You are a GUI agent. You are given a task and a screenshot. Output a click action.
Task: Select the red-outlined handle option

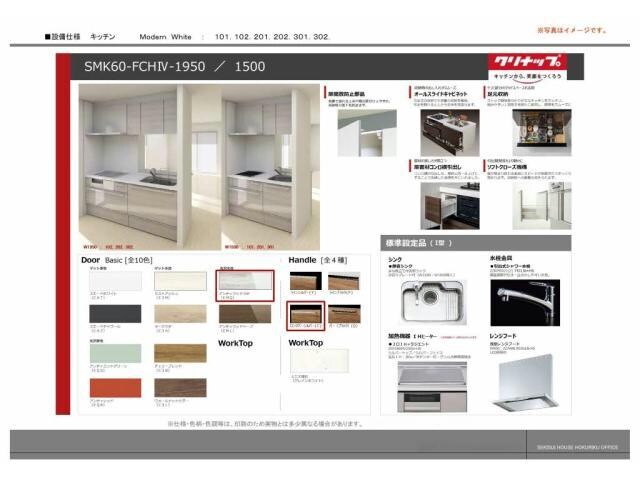(305, 315)
